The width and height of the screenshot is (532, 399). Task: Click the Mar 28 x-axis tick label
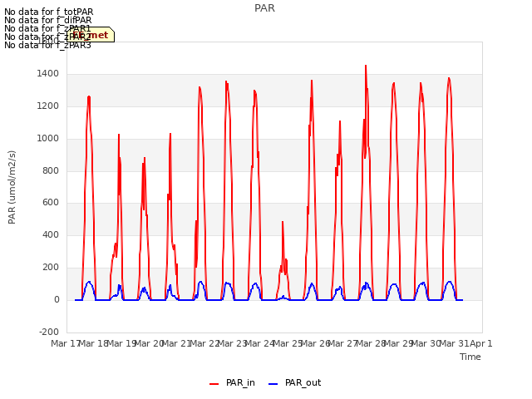[371, 343]
